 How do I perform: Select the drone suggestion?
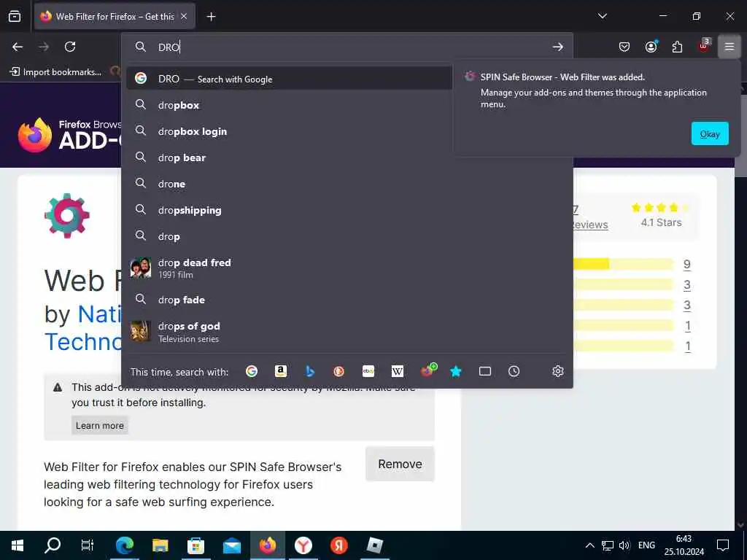pos(347,184)
